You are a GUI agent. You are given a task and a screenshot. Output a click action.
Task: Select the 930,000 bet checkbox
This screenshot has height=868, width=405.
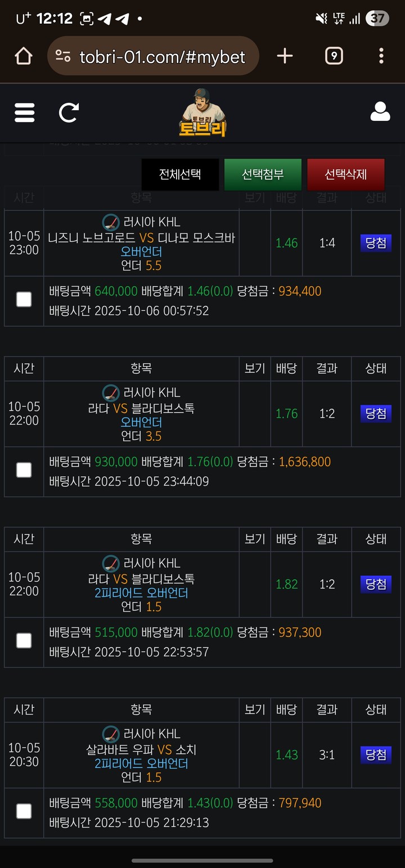point(24,470)
